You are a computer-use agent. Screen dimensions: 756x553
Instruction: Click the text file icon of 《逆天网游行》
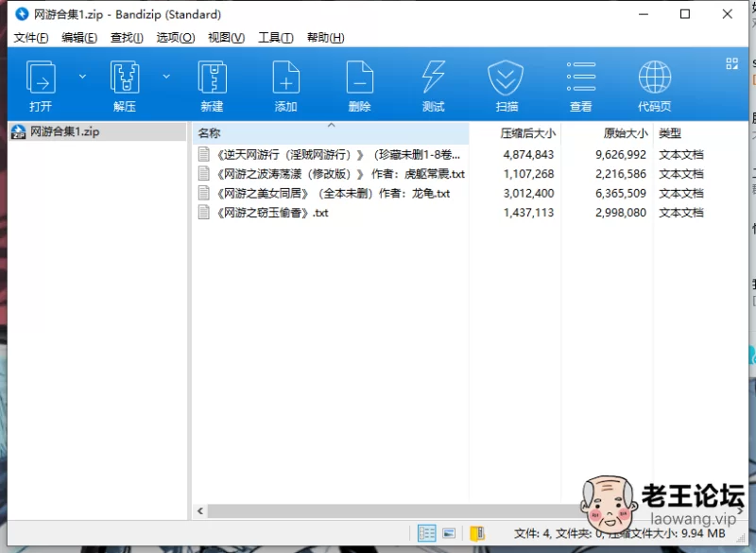pyautogui.click(x=204, y=154)
